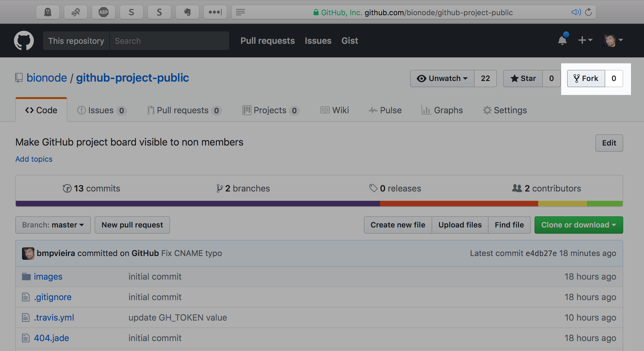Viewport: 644px width, 351px height.
Task: Click the language breakdown color bar
Action: [319, 204]
